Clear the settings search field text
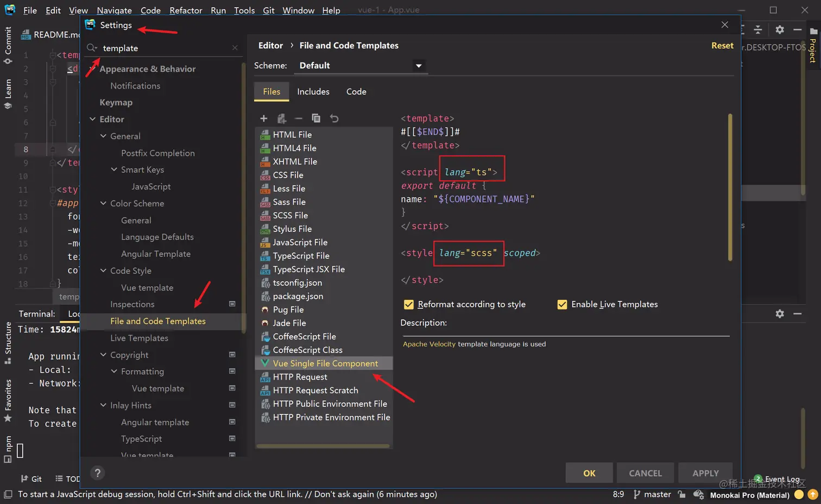821x504 pixels. [235, 48]
